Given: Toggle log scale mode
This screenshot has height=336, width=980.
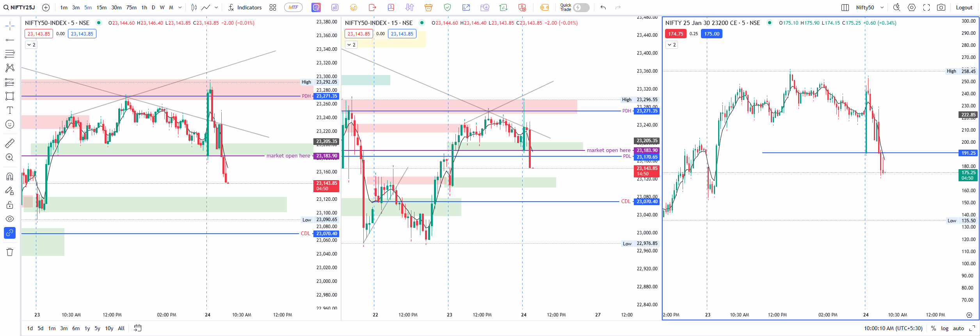Looking at the screenshot, I should (x=944, y=328).
